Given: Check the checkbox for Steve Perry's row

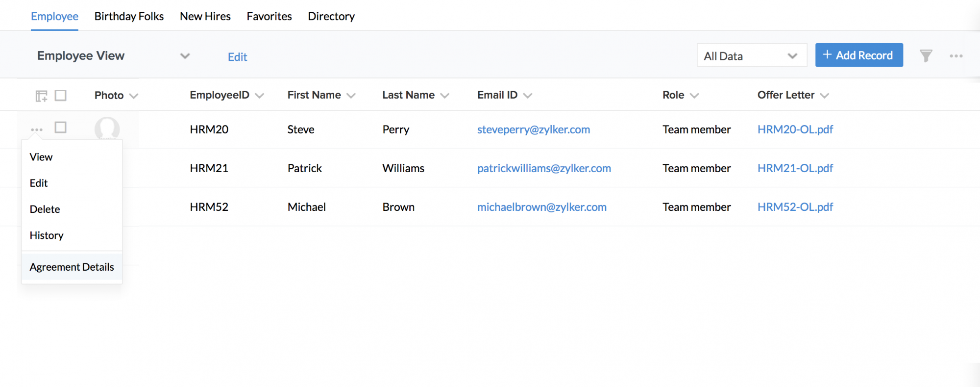Looking at the screenshot, I should click(x=60, y=128).
